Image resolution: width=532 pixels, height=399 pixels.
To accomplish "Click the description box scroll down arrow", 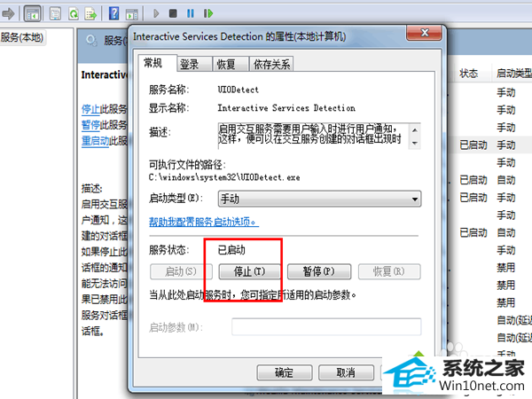I will [415, 143].
